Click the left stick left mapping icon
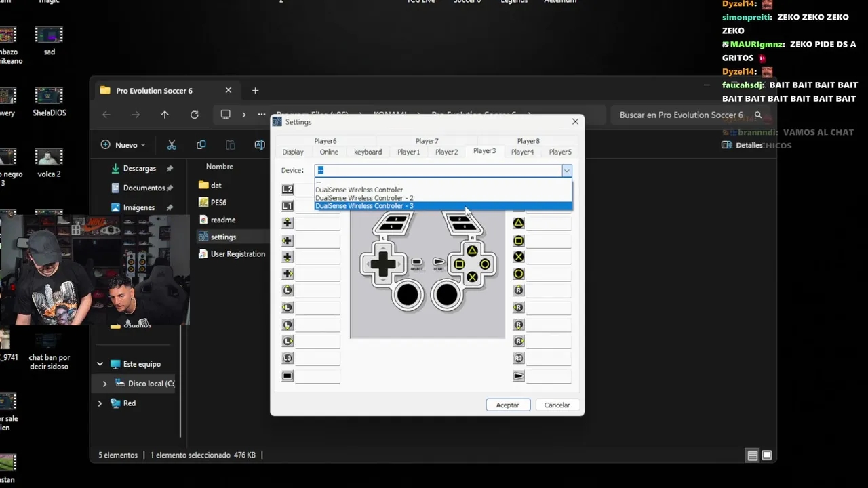 (x=288, y=308)
